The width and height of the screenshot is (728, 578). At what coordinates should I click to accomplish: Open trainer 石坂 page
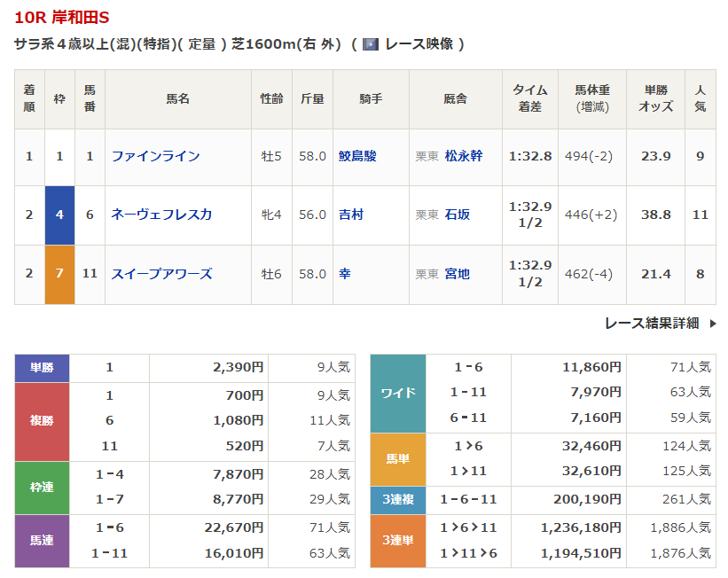pos(458,215)
